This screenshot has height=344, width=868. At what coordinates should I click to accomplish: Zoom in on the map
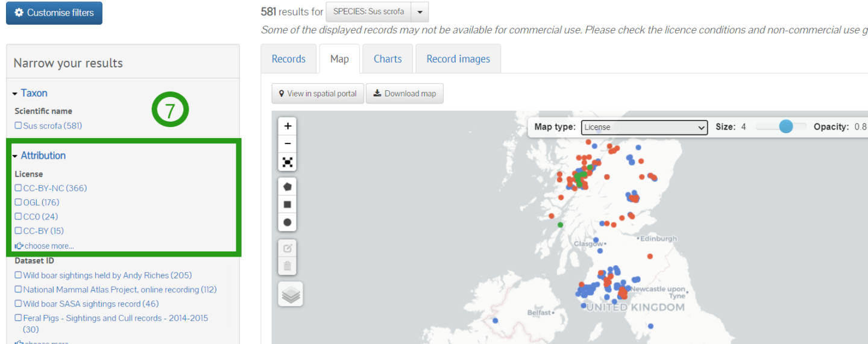288,127
